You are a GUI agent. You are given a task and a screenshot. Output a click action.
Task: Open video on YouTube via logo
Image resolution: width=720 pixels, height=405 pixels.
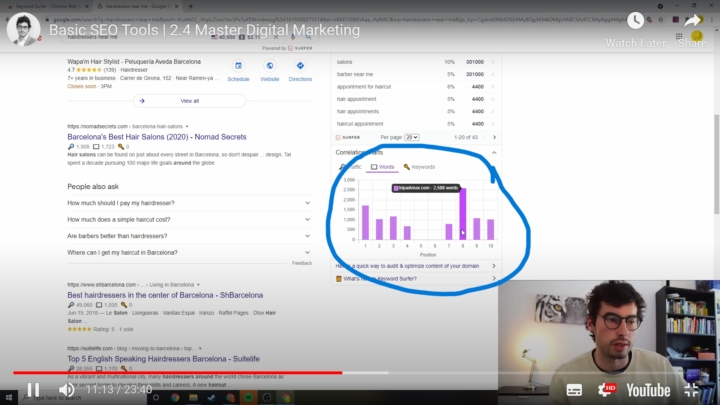click(648, 390)
